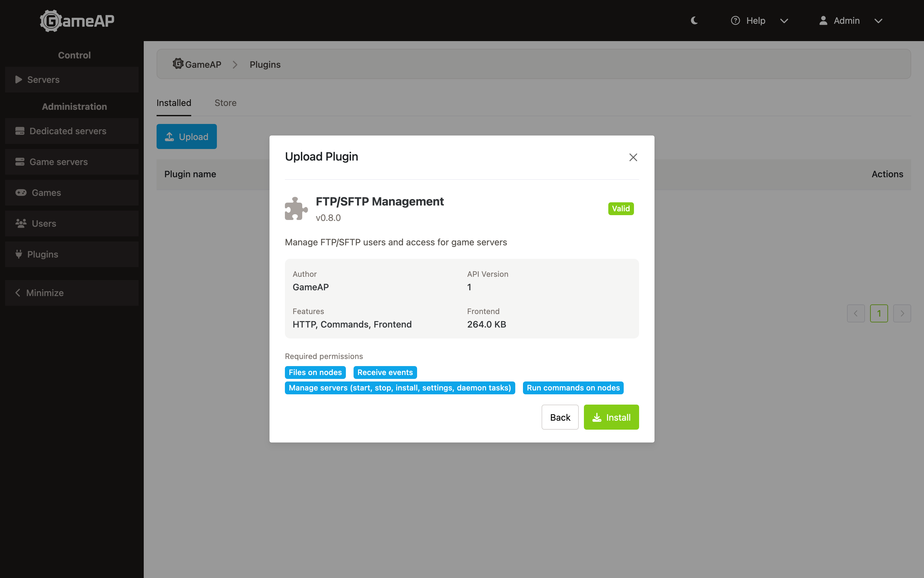The image size is (924, 578).
Task: Go to GameAP breadcrumb home link
Action: [197, 64]
